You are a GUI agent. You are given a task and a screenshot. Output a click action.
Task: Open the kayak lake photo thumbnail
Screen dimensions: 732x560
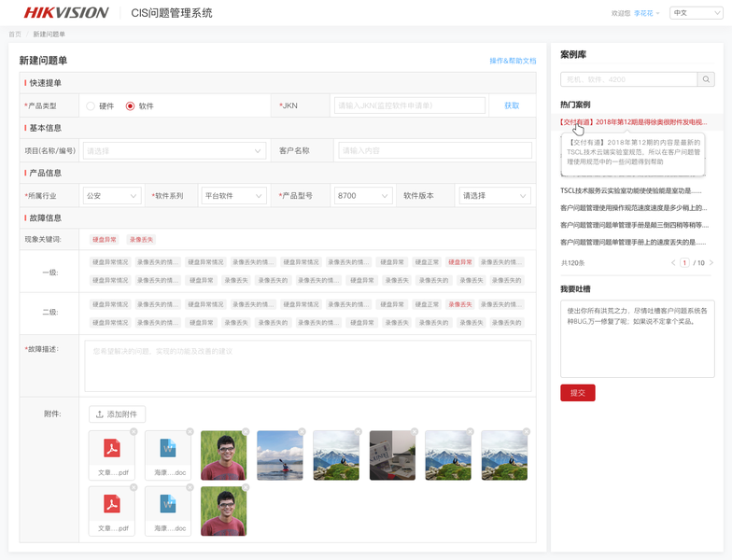coord(280,455)
